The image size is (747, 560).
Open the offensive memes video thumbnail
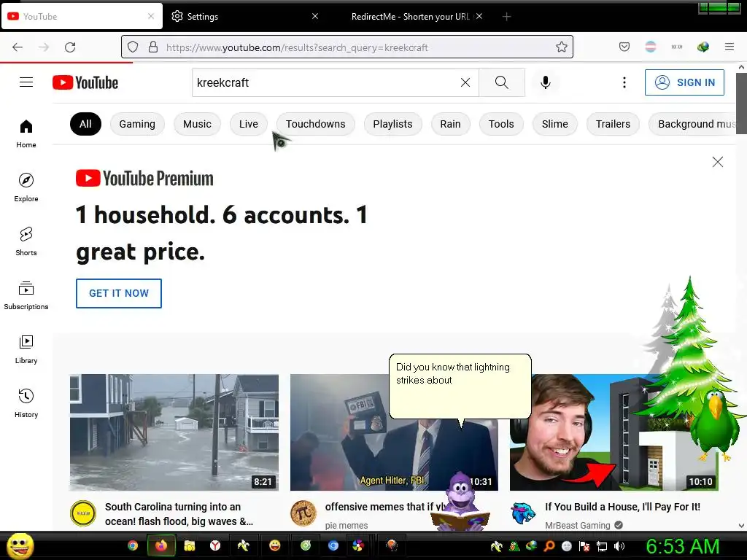pyautogui.click(x=394, y=432)
